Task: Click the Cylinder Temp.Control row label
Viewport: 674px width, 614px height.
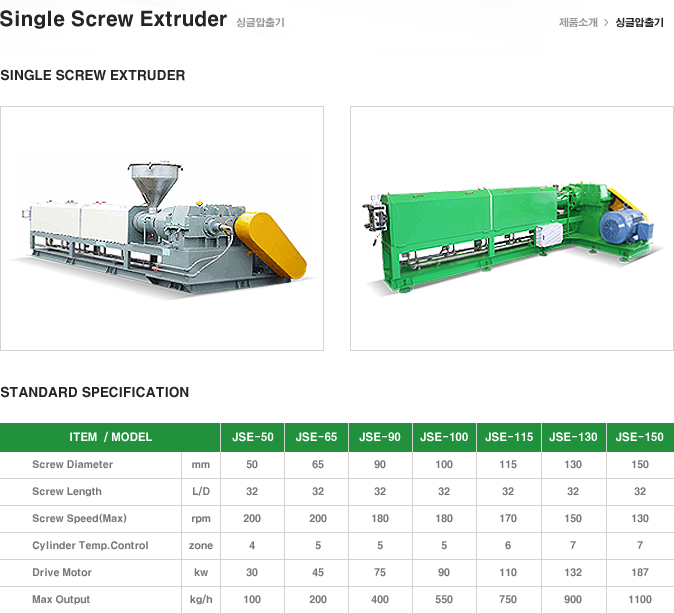Action: (90, 545)
